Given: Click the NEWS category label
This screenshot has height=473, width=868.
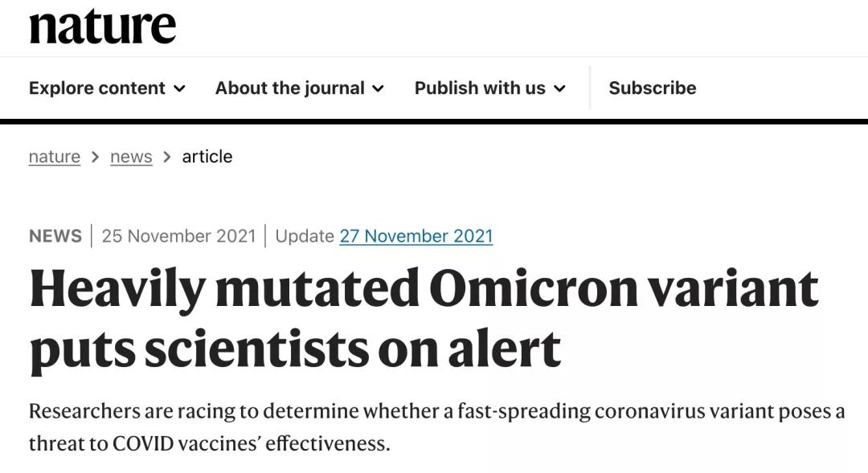Looking at the screenshot, I should tap(55, 235).
